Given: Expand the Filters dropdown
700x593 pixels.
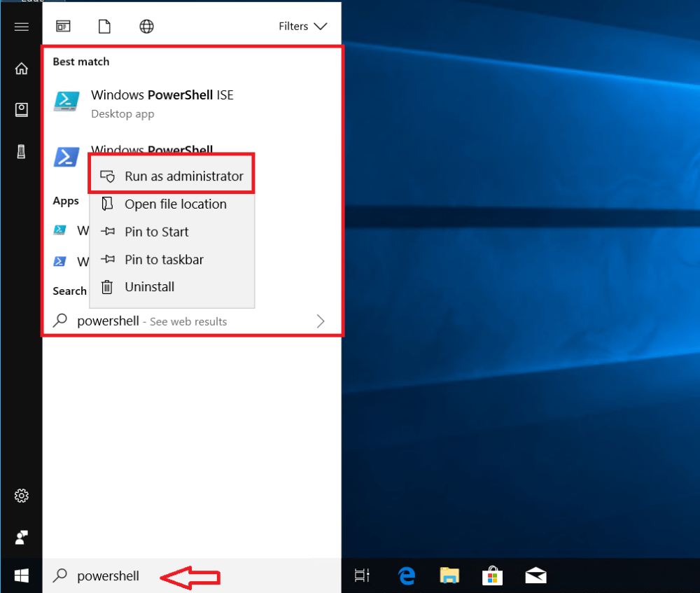Looking at the screenshot, I should click(x=302, y=27).
